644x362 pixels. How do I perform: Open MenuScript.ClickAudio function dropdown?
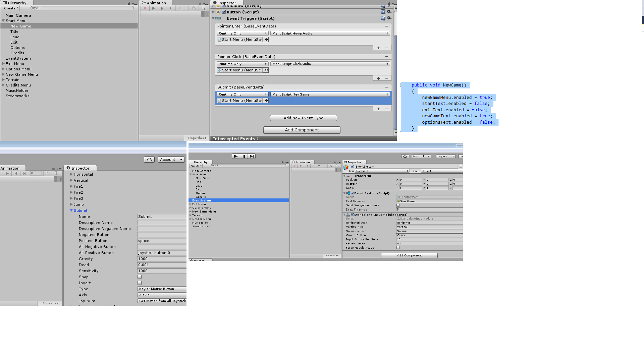click(x=330, y=64)
